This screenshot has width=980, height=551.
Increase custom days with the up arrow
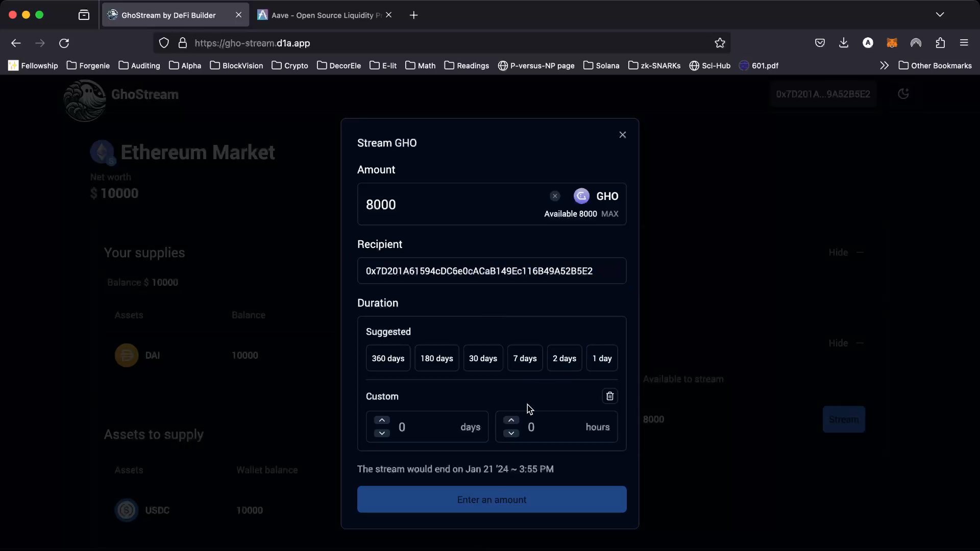click(382, 420)
